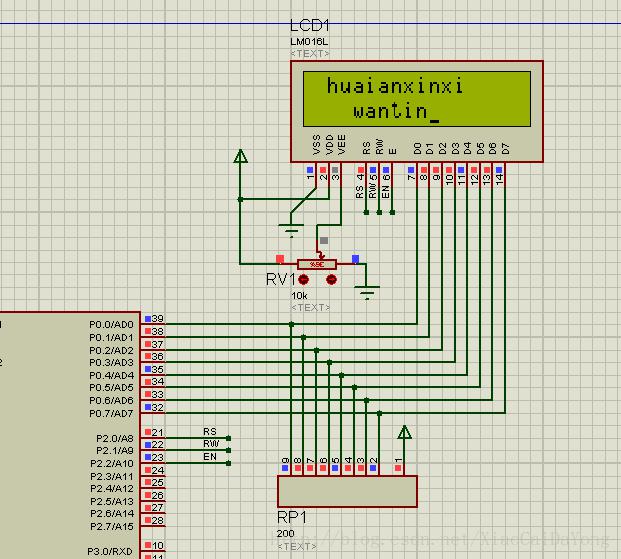Select power terminal arrow above RP1 pin 1
Viewport: 621px width, 559px height.
click(404, 432)
